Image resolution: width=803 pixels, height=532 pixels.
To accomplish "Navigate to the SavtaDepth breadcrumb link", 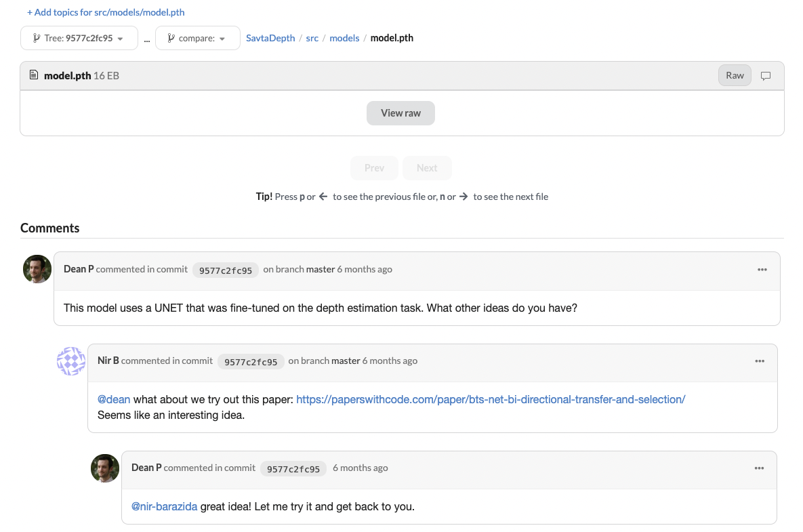I will point(270,38).
